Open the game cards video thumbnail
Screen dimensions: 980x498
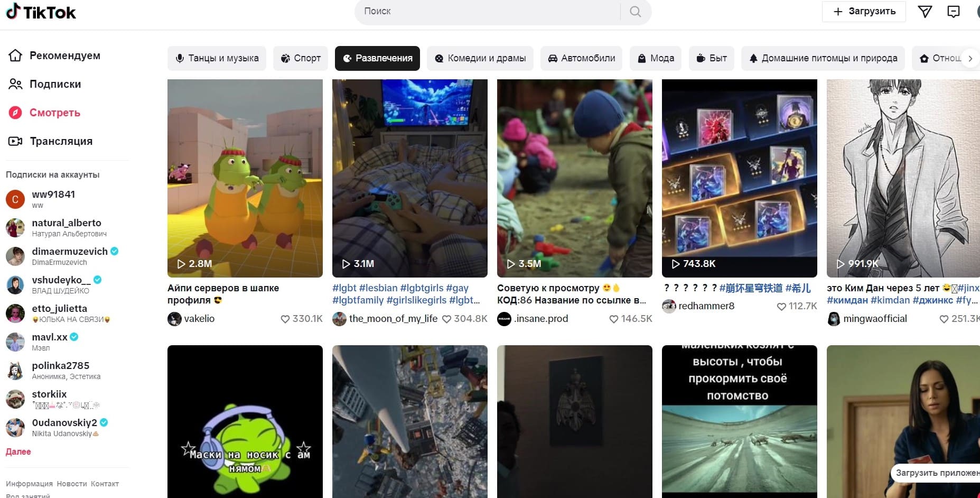pos(740,178)
